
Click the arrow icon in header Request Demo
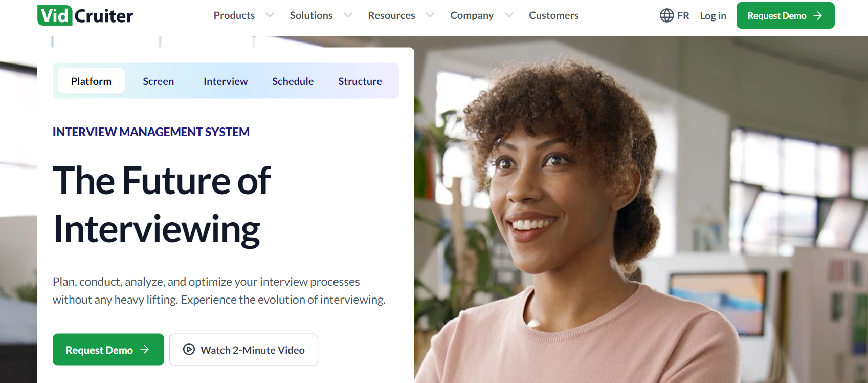click(x=818, y=15)
